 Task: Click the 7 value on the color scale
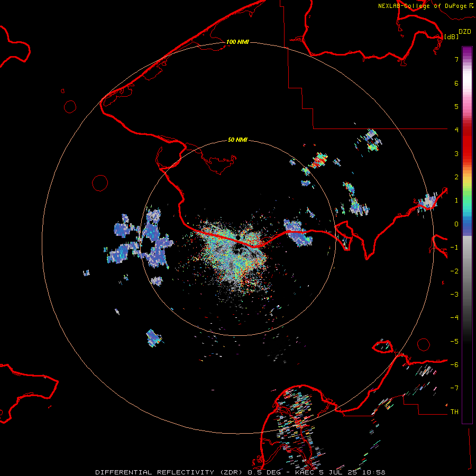[456, 59]
